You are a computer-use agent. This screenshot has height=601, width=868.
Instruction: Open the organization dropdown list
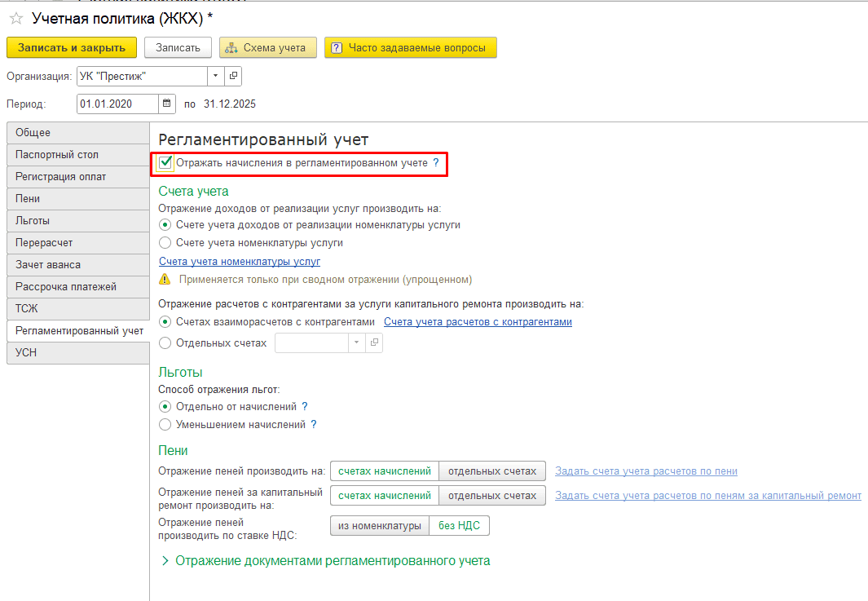point(215,76)
